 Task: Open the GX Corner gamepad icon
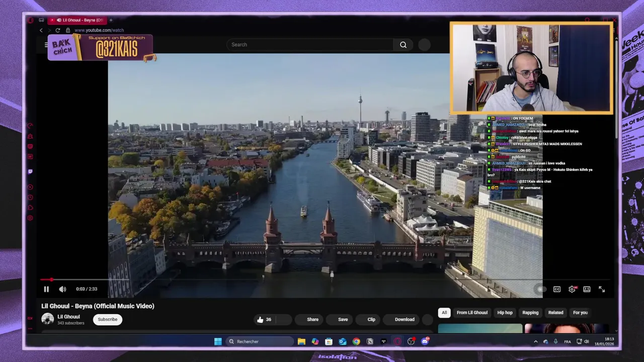point(41,20)
